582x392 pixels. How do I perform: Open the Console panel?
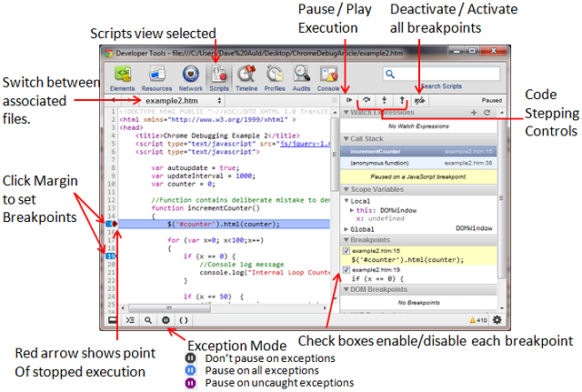(x=328, y=78)
